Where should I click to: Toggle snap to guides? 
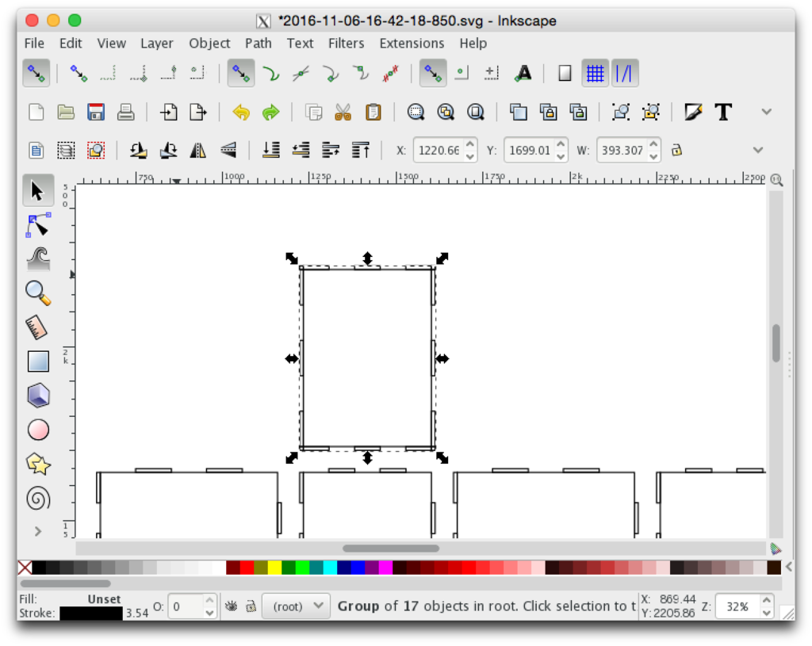(625, 73)
